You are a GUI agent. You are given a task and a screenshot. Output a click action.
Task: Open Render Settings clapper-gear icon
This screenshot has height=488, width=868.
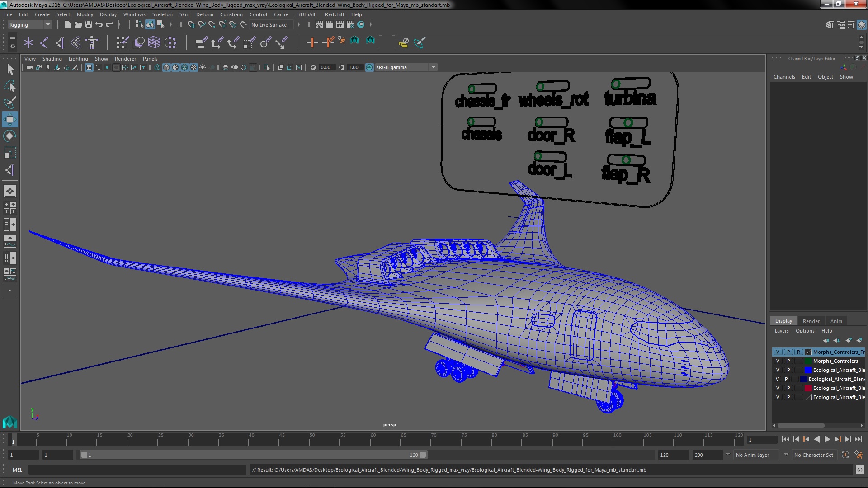point(350,24)
